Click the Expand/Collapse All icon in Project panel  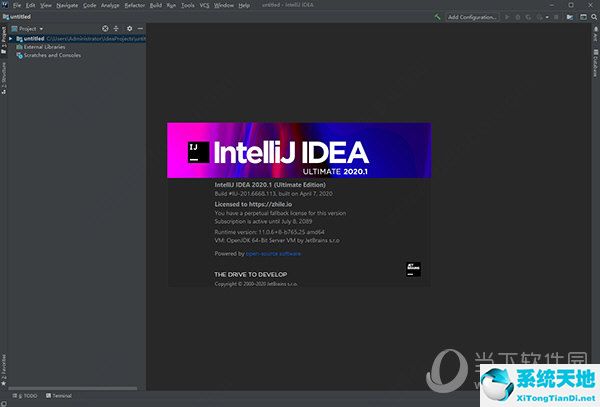point(116,28)
